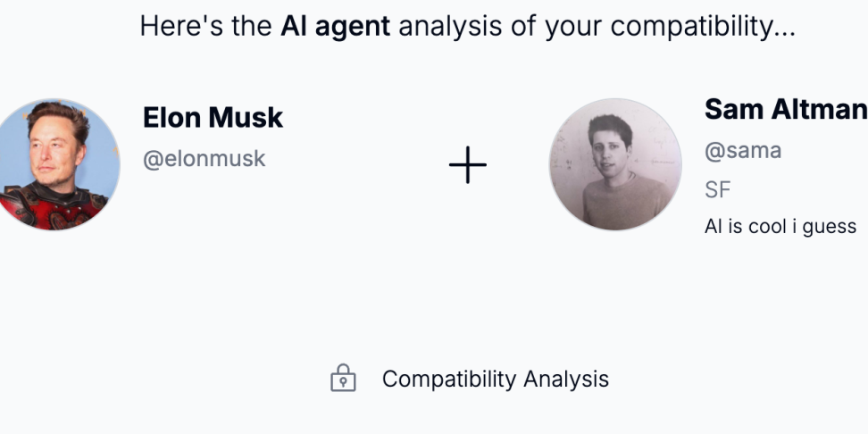Click the SF location text
Screen dimensions: 868x434
coord(718,189)
